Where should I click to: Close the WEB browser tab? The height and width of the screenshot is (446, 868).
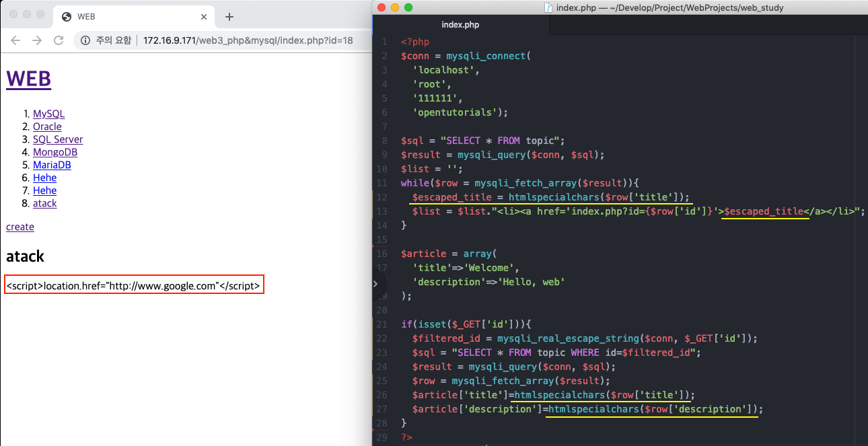click(x=204, y=17)
